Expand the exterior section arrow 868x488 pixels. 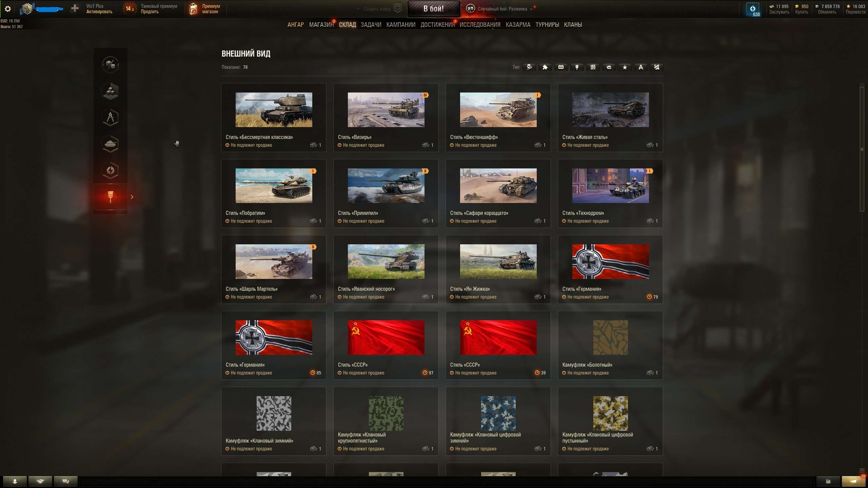pyautogui.click(x=132, y=197)
